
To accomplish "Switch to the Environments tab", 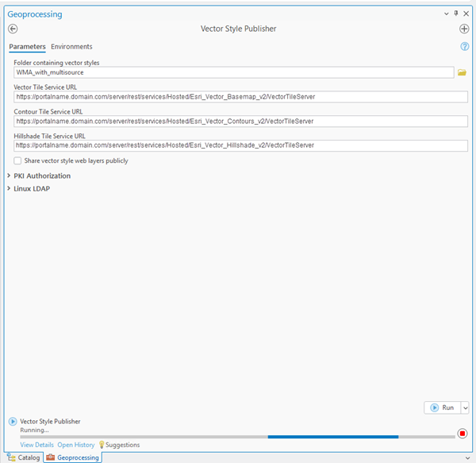I will [71, 47].
